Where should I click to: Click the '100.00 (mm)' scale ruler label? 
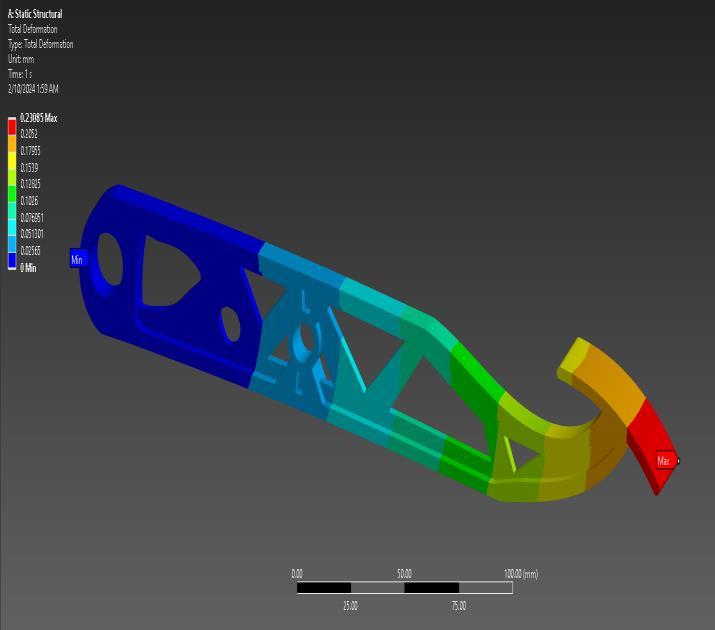[521, 573]
